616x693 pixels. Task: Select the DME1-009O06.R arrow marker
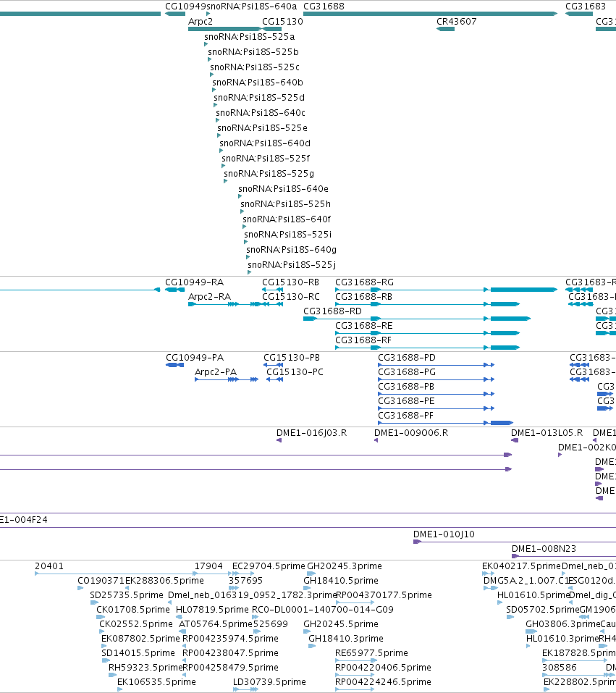376,440
